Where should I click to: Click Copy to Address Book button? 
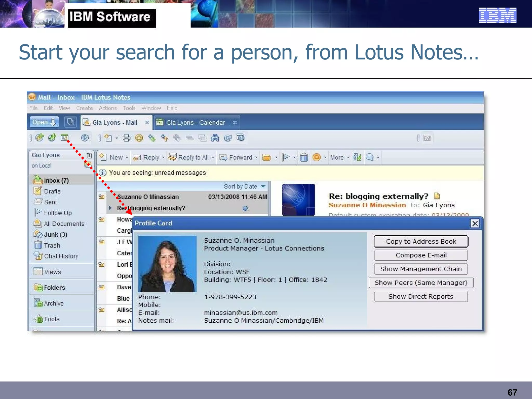point(421,241)
